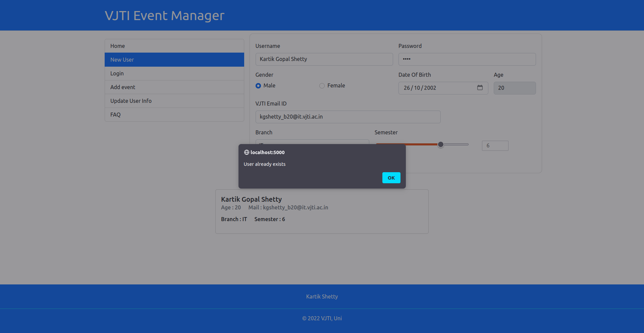Click OK in the alert dialog
This screenshot has width=644, height=333.
391,178
